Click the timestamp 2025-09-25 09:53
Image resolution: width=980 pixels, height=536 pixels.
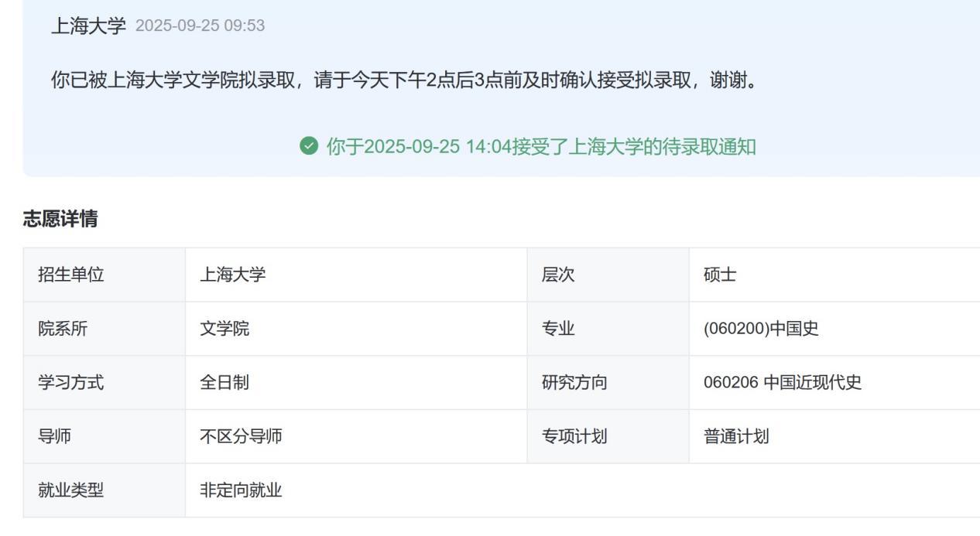pos(200,26)
